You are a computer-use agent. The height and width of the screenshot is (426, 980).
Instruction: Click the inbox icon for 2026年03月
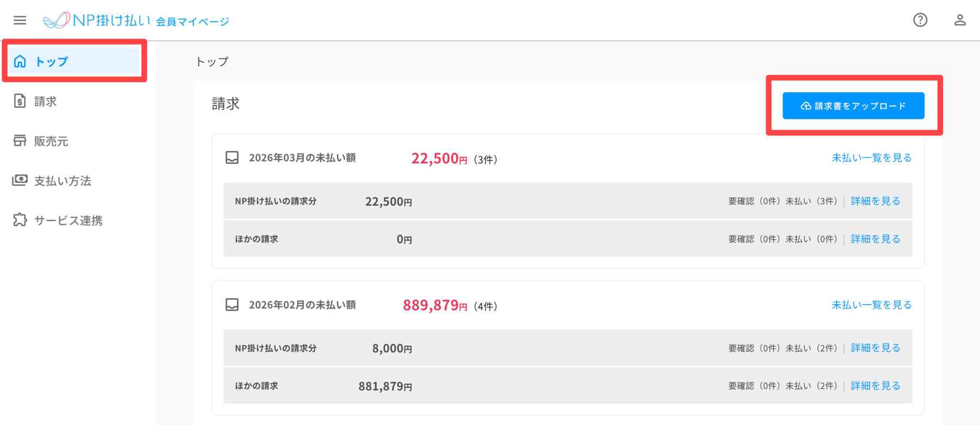[x=232, y=158]
